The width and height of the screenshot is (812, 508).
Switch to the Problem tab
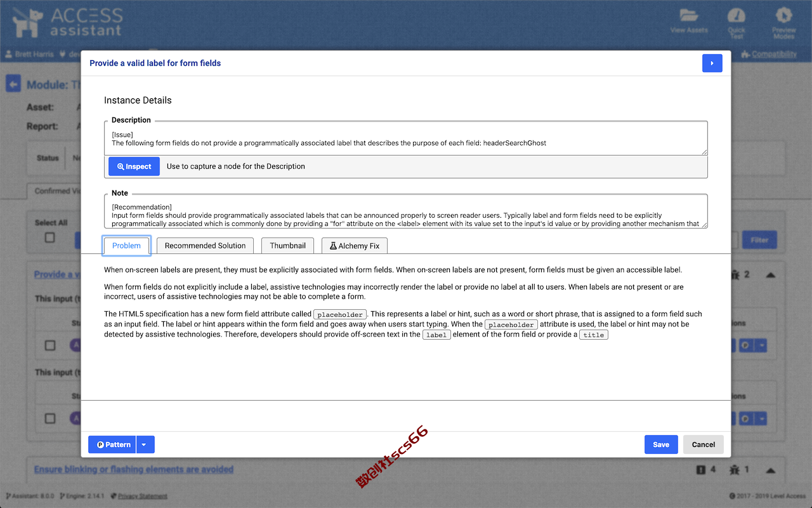tap(126, 246)
